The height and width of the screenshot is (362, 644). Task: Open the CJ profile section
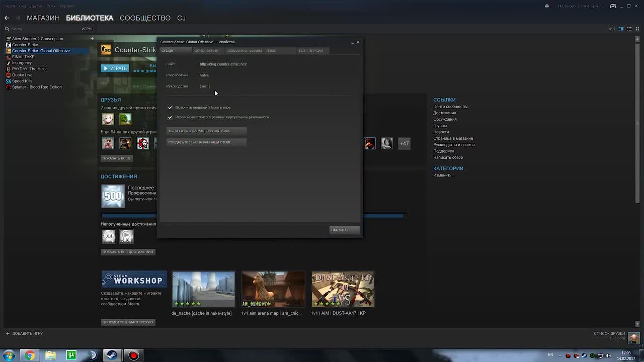click(181, 18)
